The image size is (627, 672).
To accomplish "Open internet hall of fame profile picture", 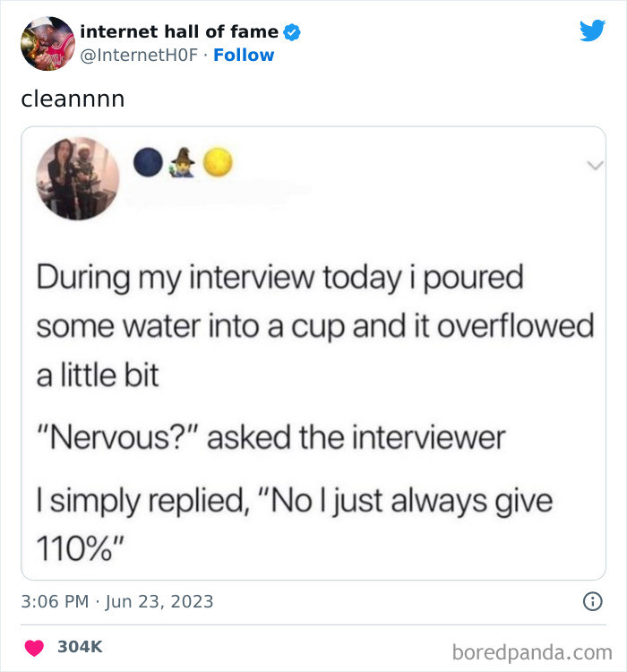I will (47, 43).
